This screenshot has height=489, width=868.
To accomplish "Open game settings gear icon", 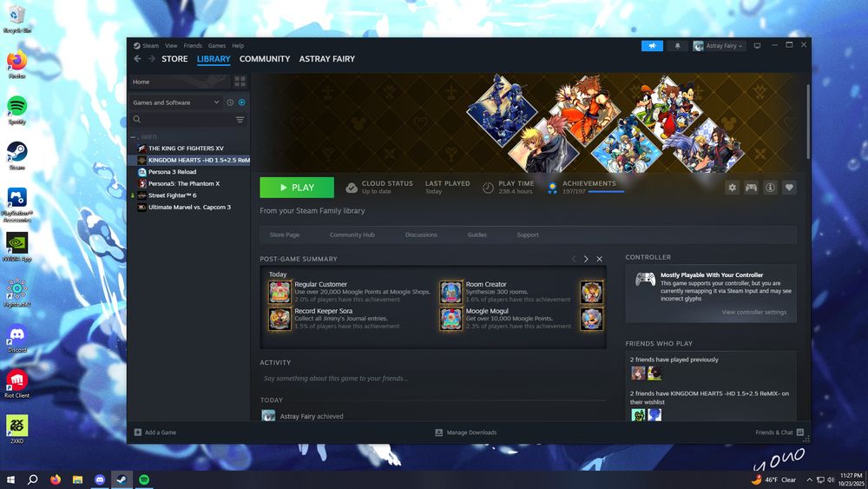I will (732, 188).
